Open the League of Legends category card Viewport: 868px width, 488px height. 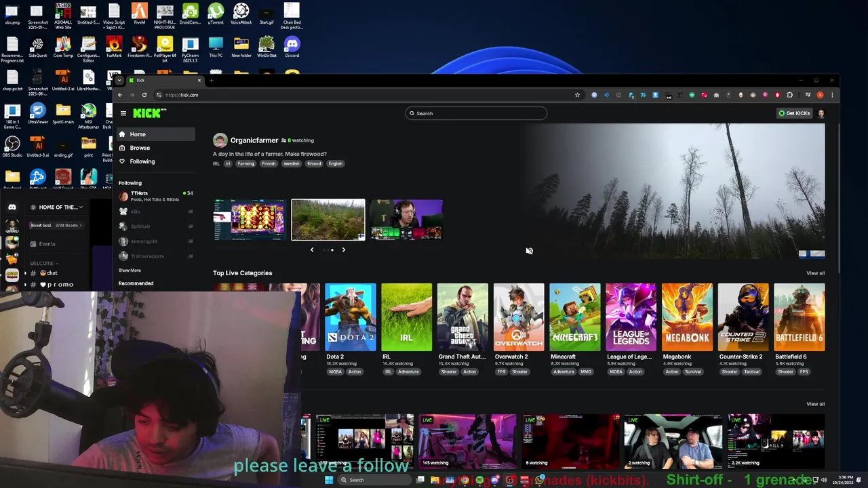(631, 317)
